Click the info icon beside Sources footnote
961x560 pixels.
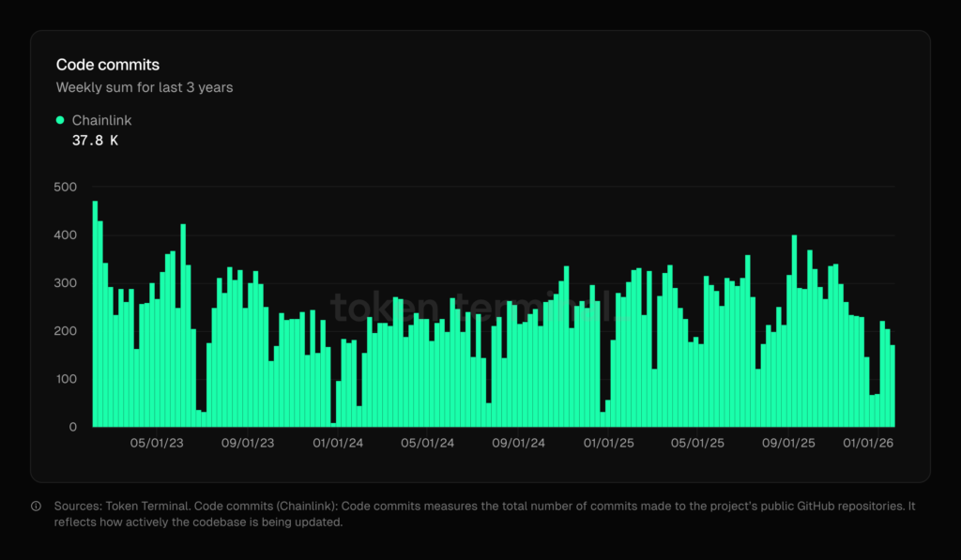pyautogui.click(x=37, y=507)
